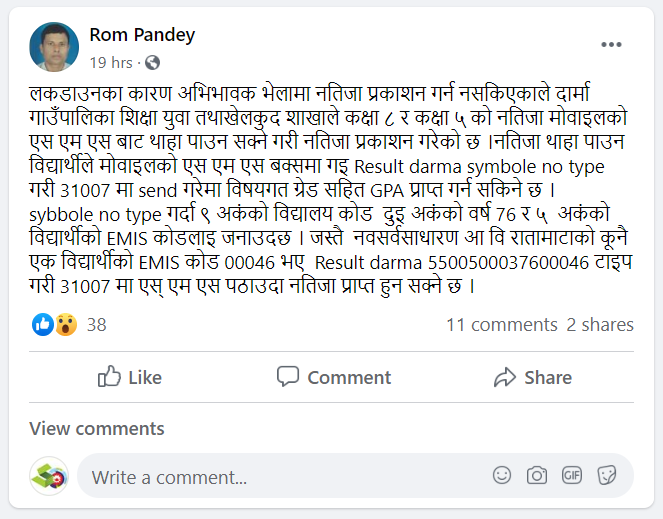Show the 38 reactions list
Viewport: 663px width, 519px height.
[x=96, y=325]
